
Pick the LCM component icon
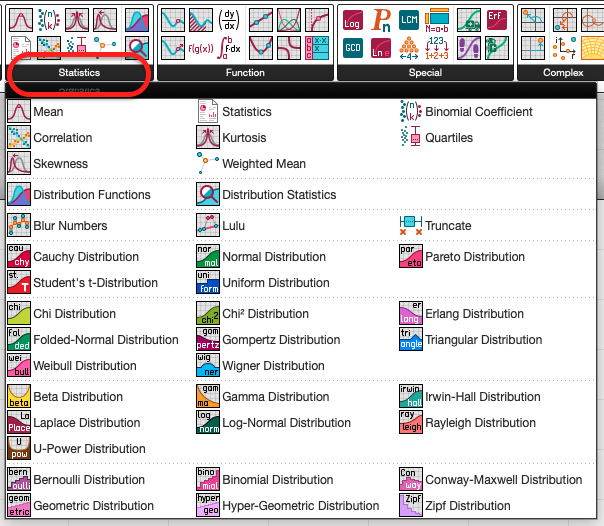click(x=409, y=20)
